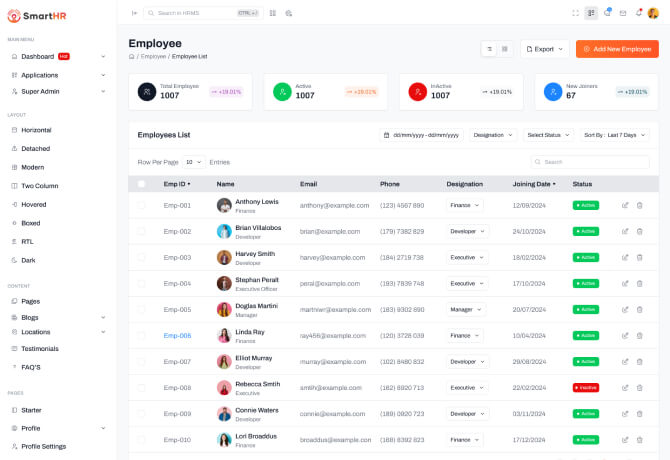This screenshot has width=670, height=460.
Task: Open the mail envelope icon in header
Action: (x=622, y=13)
